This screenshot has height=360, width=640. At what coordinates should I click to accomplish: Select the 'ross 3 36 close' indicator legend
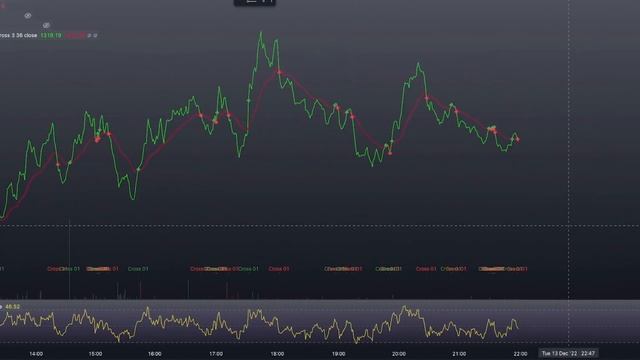click(x=18, y=36)
